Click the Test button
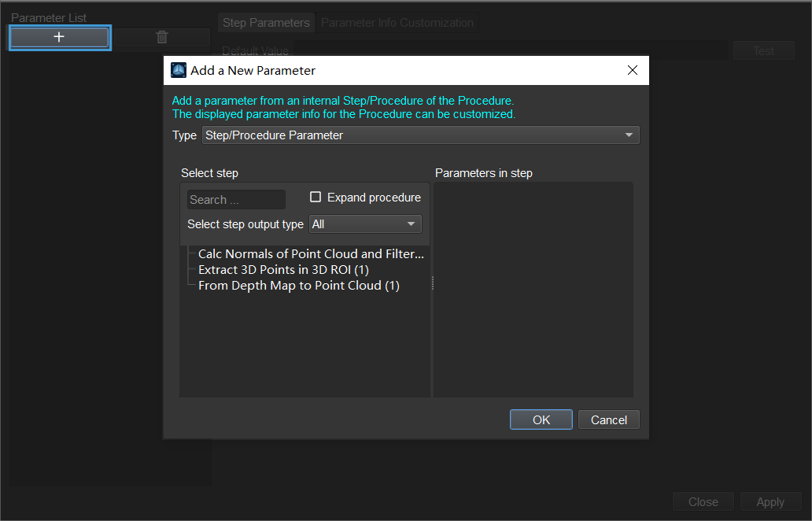Image resolution: width=812 pixels, height=521 pixels. tap(764, 51)
